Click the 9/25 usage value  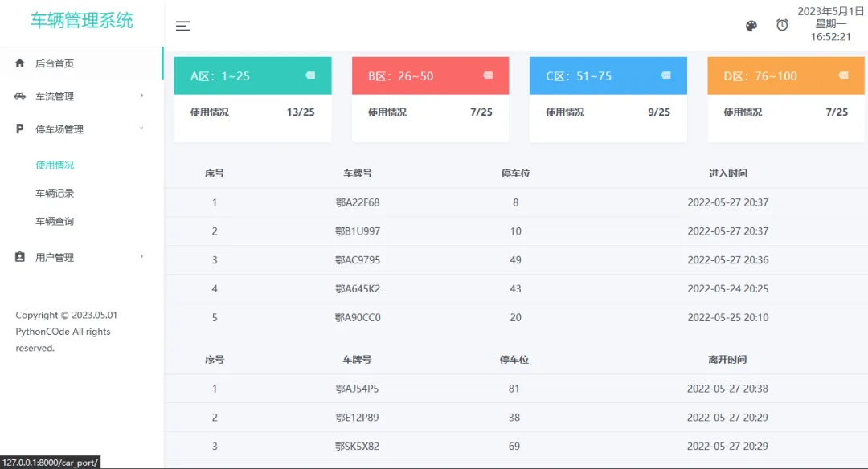tap(659, 112)
